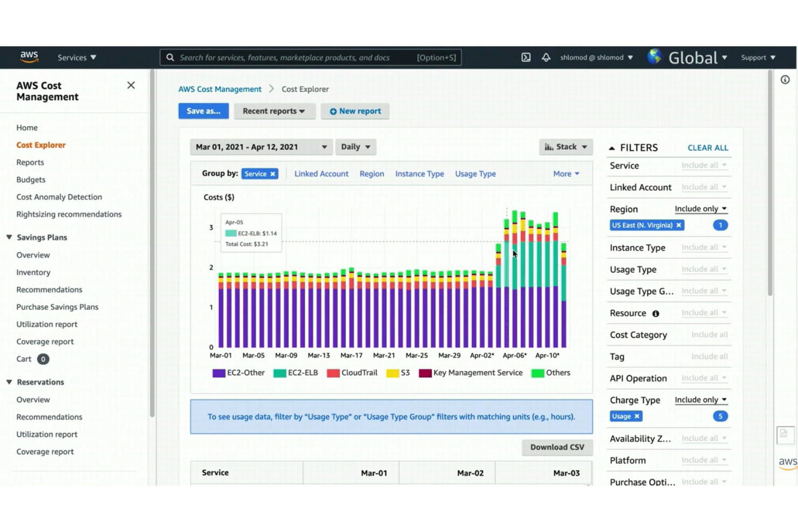Click Download CSV button
798x532 pixels.
click(x=557, y=447)
